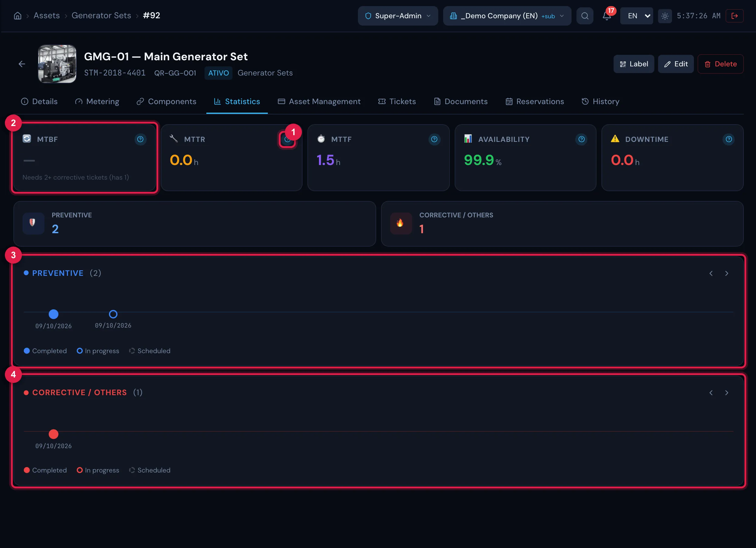The height and width of the screenshot is (548, 756).
Task: Toggle the light theme sun icon
Action: pyautogui.click(x=665, y=16)
